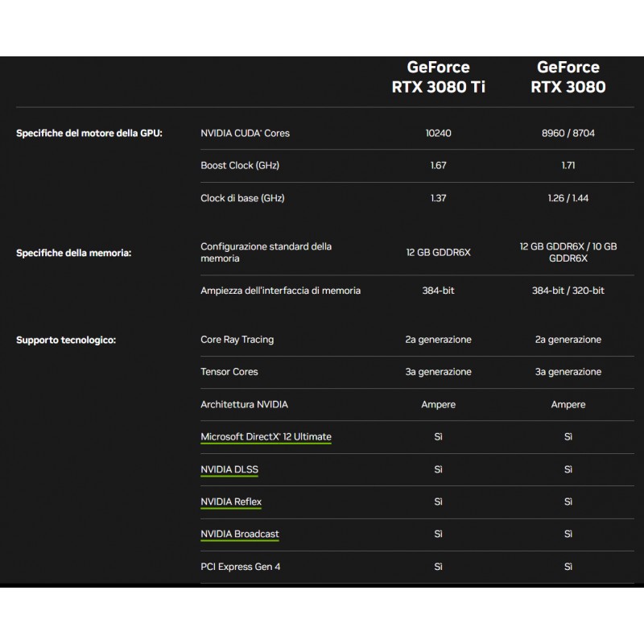644x644 pixels.
Task: Click 'Ampere' in the RTX 3080 Ti column
Action: [438, 405]
